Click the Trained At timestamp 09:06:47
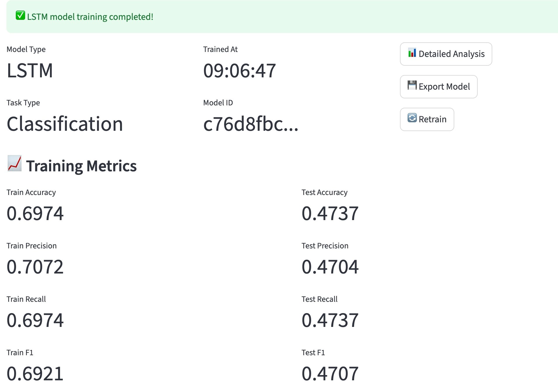Viewport: 558px width, 392px height. click(240, 71)
